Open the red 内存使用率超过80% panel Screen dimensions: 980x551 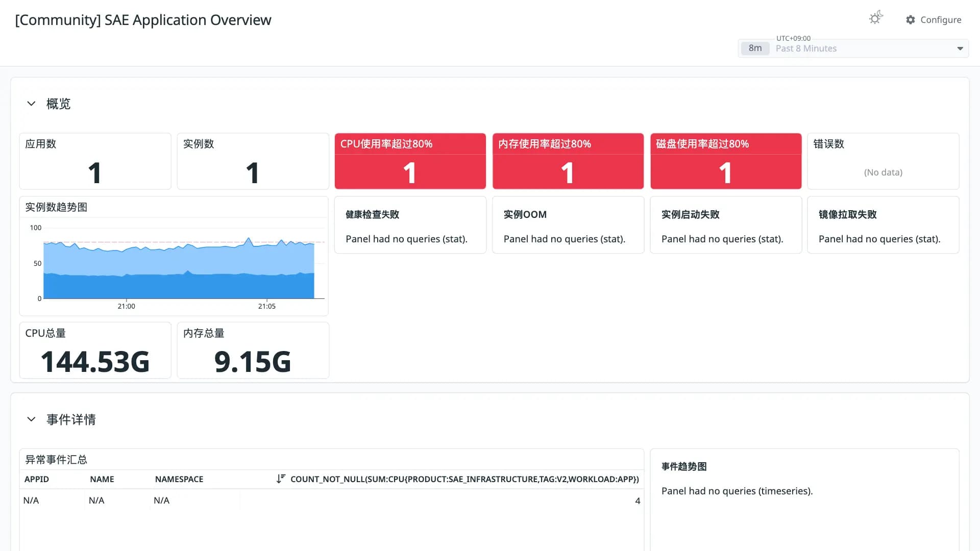click(x=568, y=161)
